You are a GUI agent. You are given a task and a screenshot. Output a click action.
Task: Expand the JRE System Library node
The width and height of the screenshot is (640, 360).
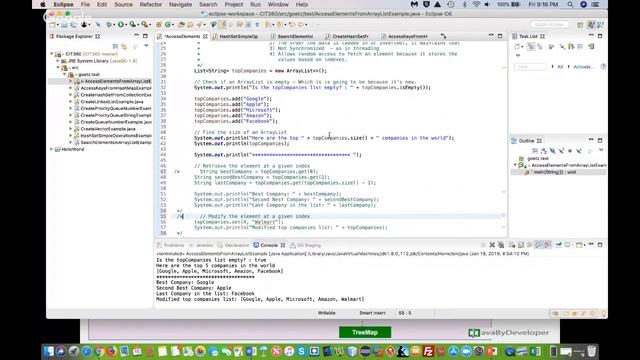[58, 61]
